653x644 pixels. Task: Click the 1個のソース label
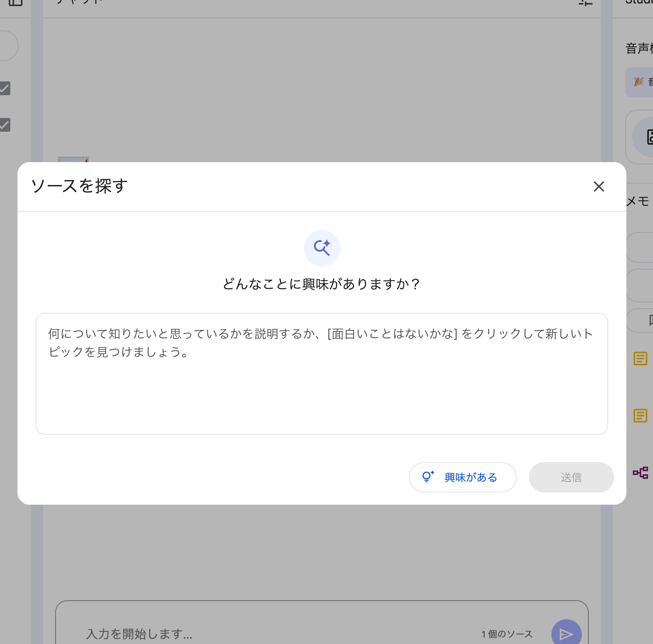tap(507, 634)
